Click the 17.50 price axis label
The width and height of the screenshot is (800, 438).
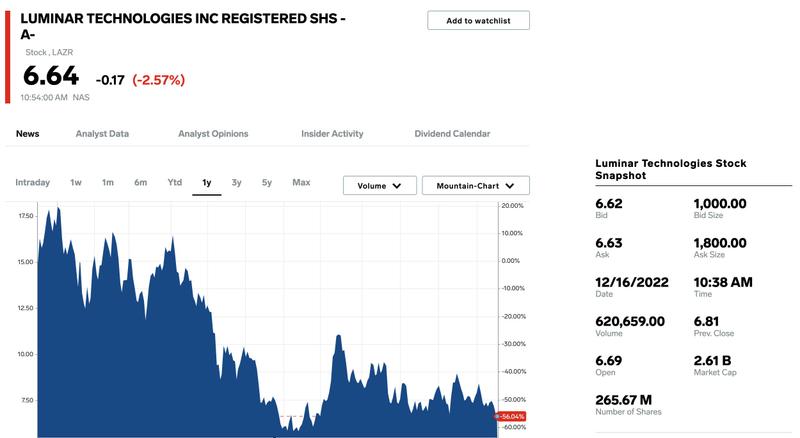(26, 216)
